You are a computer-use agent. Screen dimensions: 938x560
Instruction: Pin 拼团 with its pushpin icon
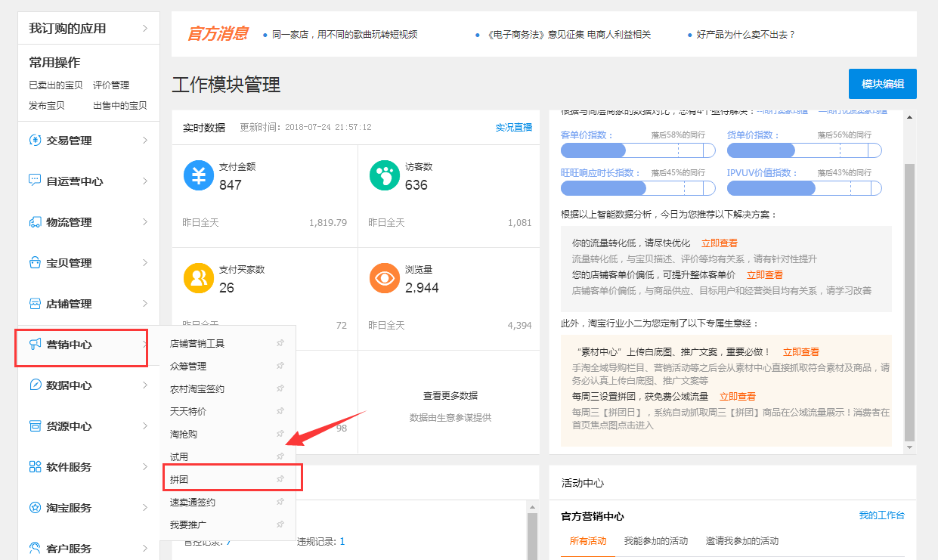[x=280, y=479]
